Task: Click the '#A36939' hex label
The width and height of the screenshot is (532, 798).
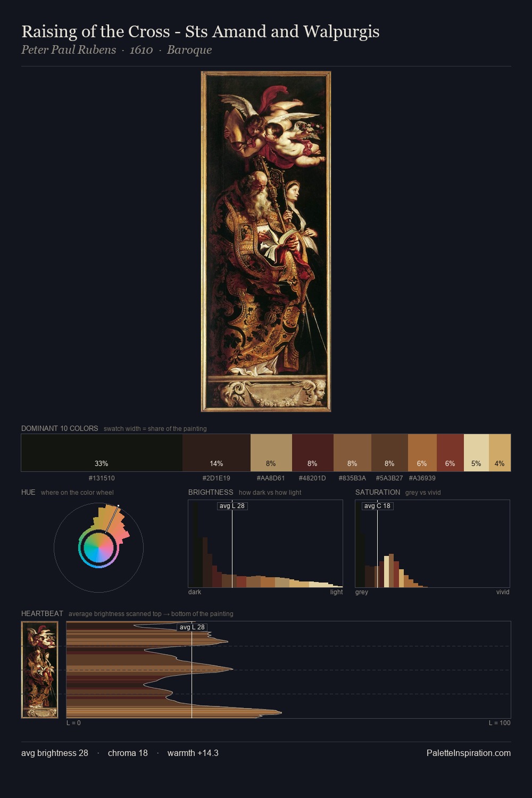Action: [422, 478]
